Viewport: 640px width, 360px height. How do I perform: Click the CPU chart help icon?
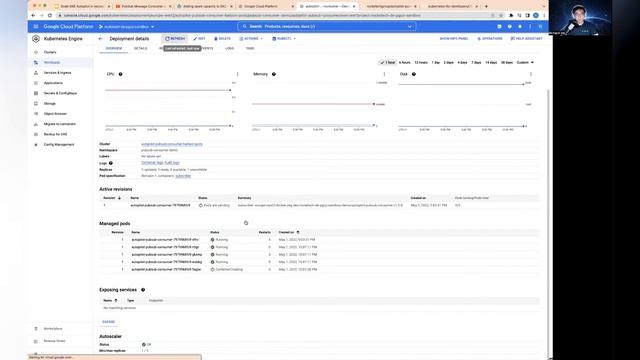pyautogui.click(x=120, y=74)
